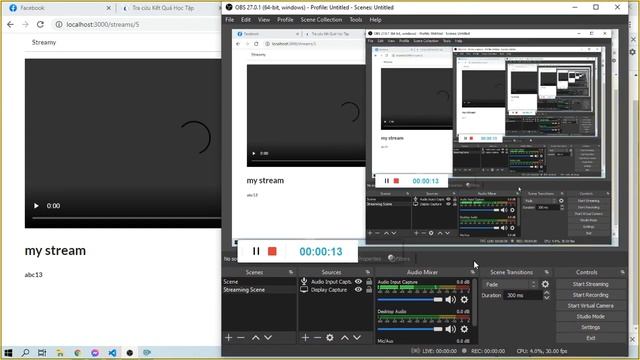Stop recording with the red square
Image resolution: width=640 pixels, height=360 pixels.
(x=272, y=251)
